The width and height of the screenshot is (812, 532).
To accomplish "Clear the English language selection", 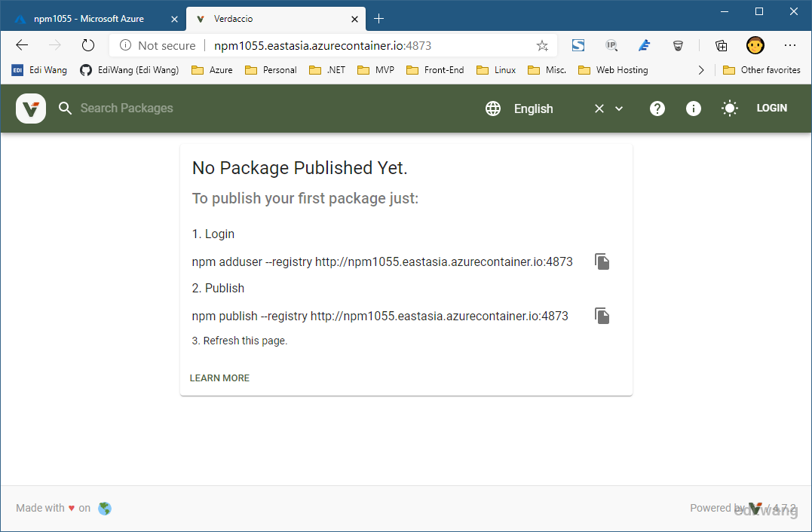I will pyautogui.click(x=599, y=109).
